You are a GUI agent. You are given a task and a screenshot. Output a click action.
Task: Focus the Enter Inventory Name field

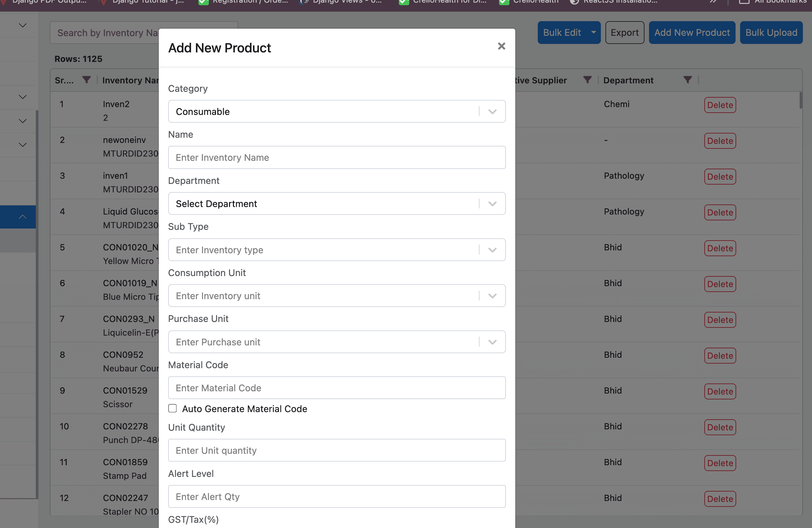point(337,157)
